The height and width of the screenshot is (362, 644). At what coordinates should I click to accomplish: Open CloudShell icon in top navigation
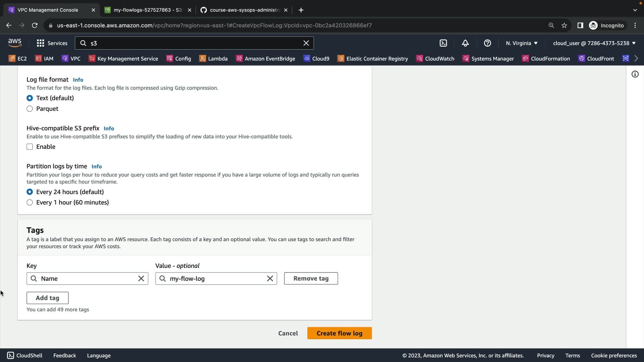tap(443, 43)
